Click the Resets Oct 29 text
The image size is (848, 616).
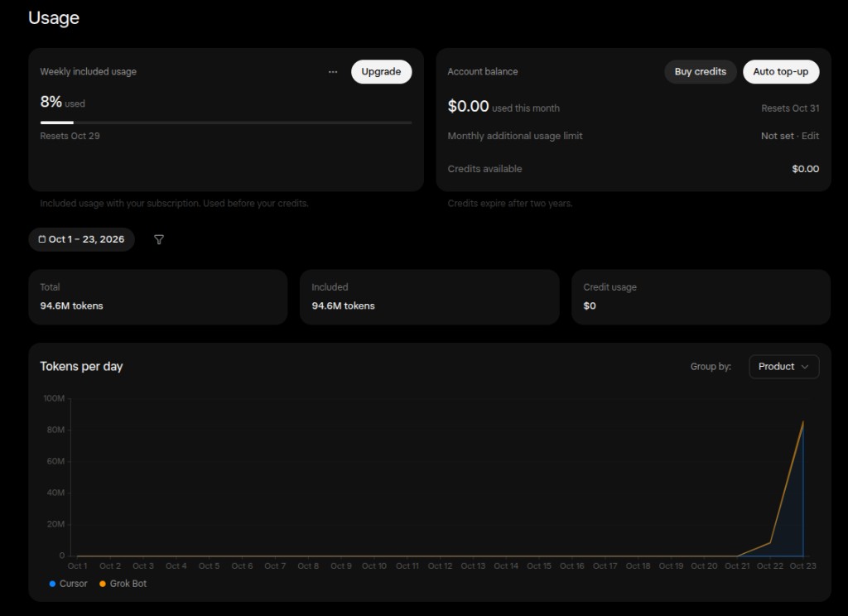tap(70, 137)
